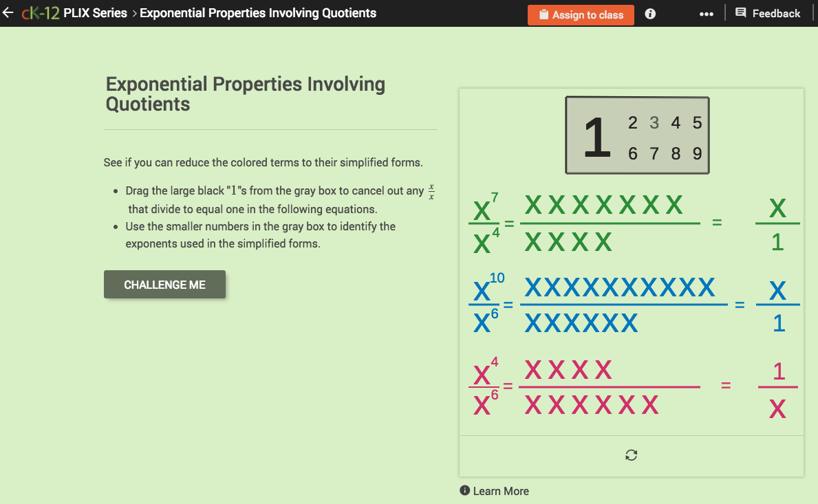
Task: Select number 2 in the gray number picker
Action: [632, 124]
